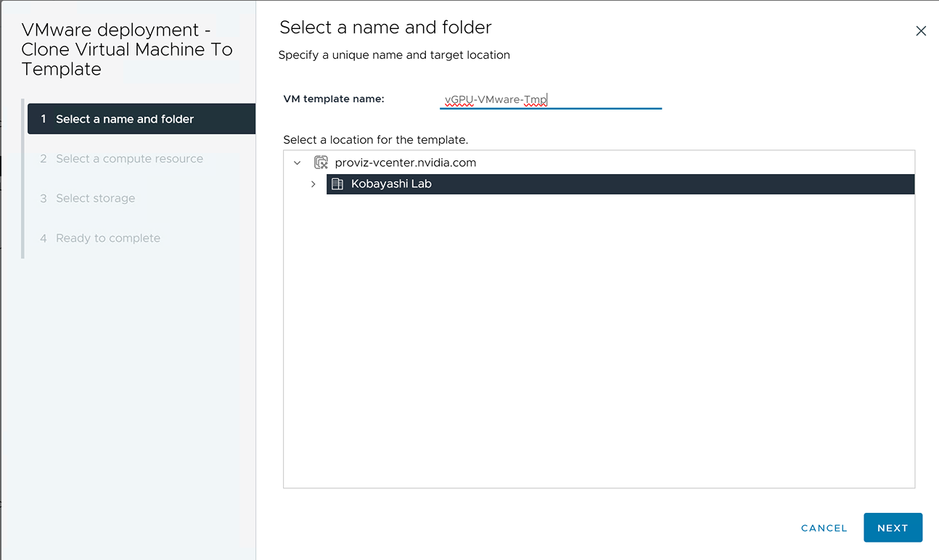Click the vCenter server icon in tree

[321, 162]
